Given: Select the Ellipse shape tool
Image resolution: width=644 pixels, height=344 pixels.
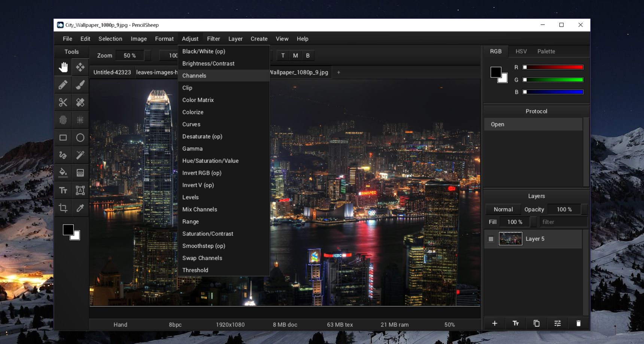Looking at the screenshot, I should tap(80, 138).
